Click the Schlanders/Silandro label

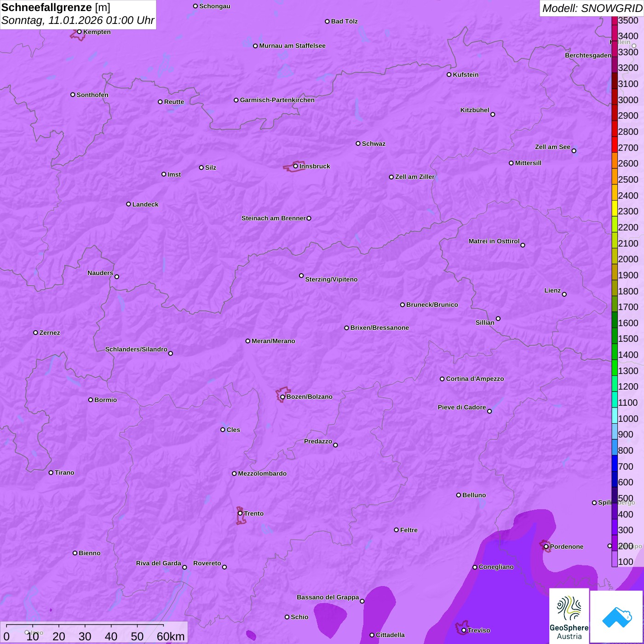136,349
